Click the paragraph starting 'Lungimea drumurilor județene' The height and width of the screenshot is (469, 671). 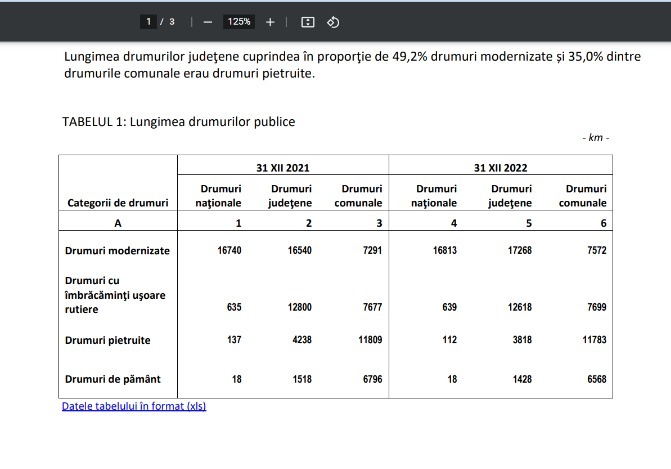pos(352,65)
